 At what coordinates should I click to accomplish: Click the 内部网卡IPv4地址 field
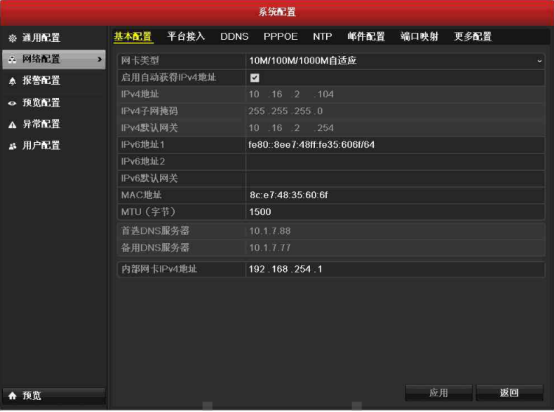coord(395,269)
